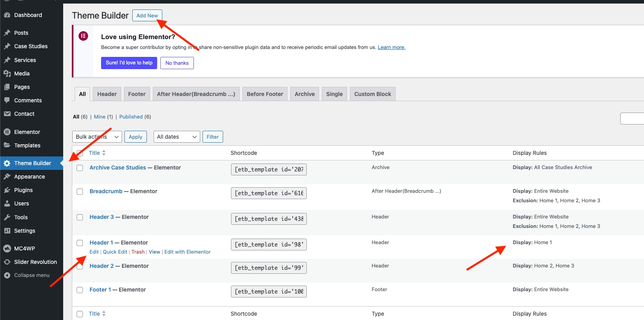The width and height of the screenshot is (644, 320).
Task: Click the Plugins plug icon
Action: coord(7,190)
